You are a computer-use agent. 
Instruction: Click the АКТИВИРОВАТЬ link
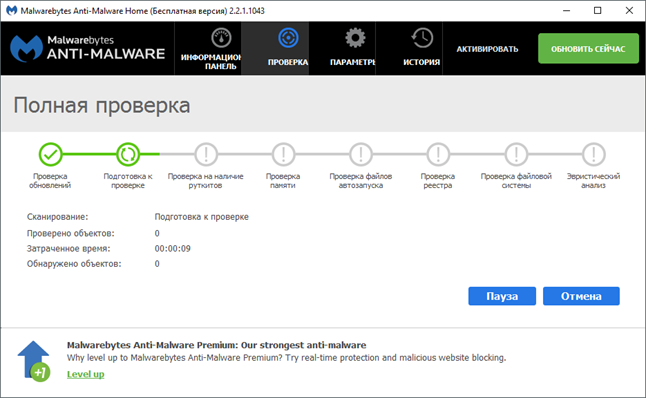(x=487, y=49)
